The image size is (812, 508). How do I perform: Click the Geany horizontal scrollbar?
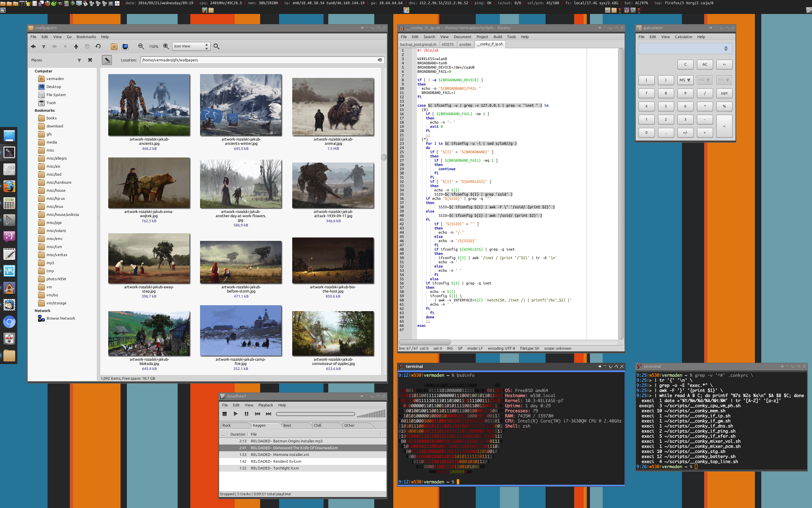point(425,342)
